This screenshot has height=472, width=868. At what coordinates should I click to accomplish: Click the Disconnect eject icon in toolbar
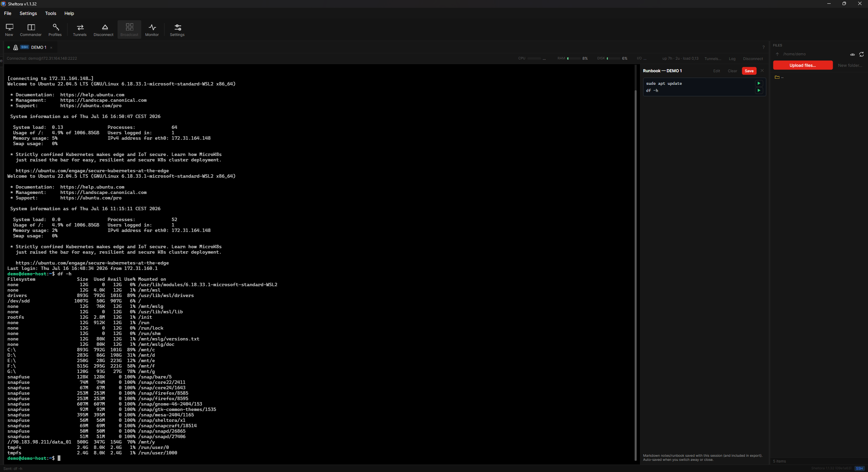pos(103,29)
